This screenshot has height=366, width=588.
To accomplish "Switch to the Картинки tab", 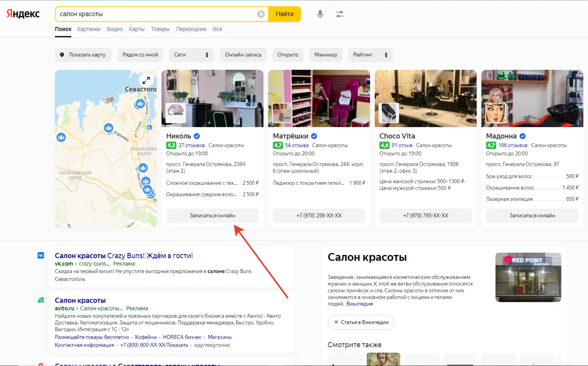I will point(89,29).
